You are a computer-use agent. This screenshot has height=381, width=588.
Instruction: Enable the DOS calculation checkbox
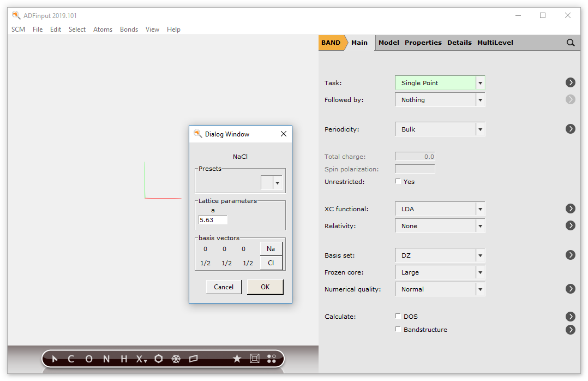point(398,316)
